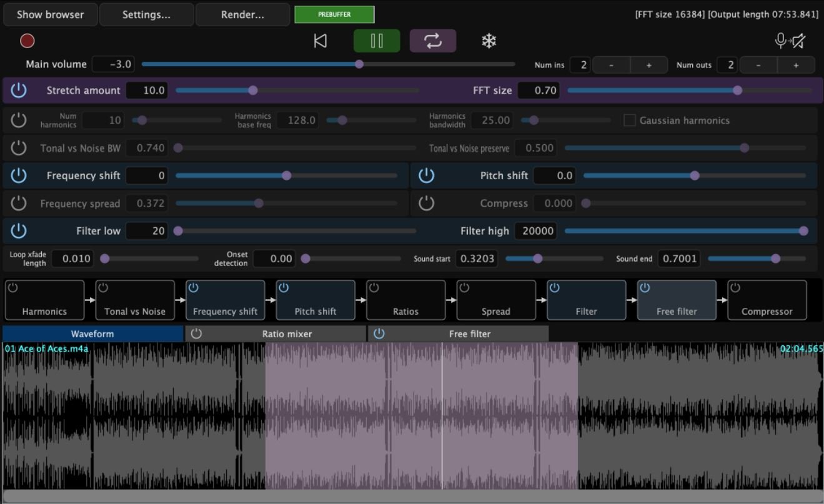This screenshot has height=504, width=824.
Task: Enable the Frequency spread power toggle
Action: (x=19, y=203)
